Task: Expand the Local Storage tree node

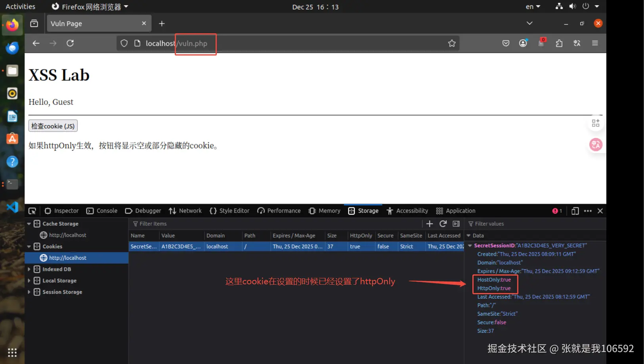Action: click(29, 281)
